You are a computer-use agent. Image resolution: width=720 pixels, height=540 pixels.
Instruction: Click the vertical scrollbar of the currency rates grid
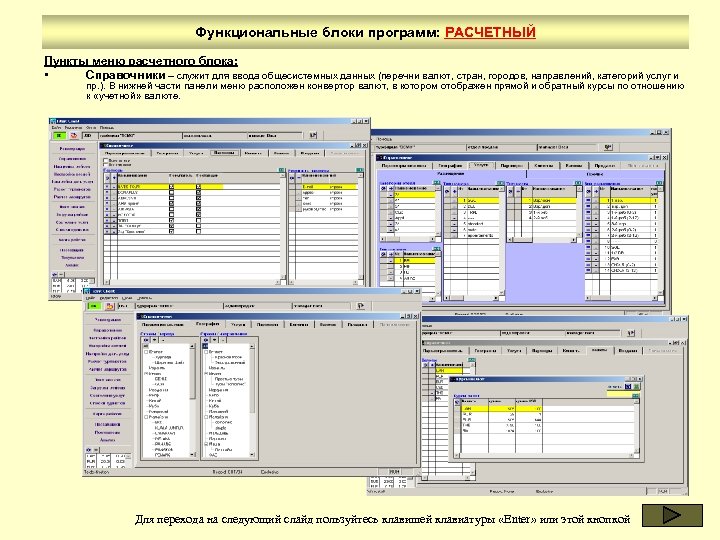click(x=636, y=426)
